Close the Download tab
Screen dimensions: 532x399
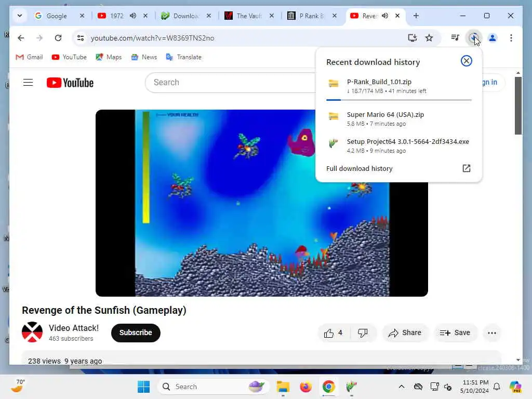209,16
